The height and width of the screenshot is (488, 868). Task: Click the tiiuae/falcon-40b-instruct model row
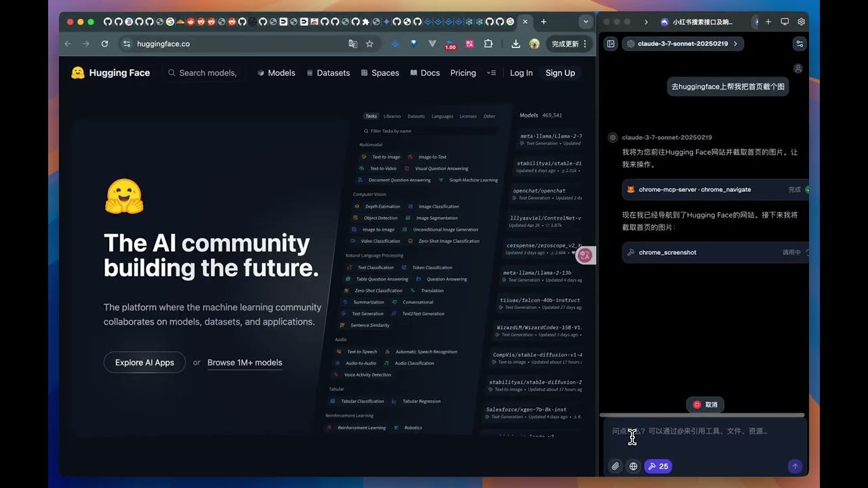(x=538, y=303)
